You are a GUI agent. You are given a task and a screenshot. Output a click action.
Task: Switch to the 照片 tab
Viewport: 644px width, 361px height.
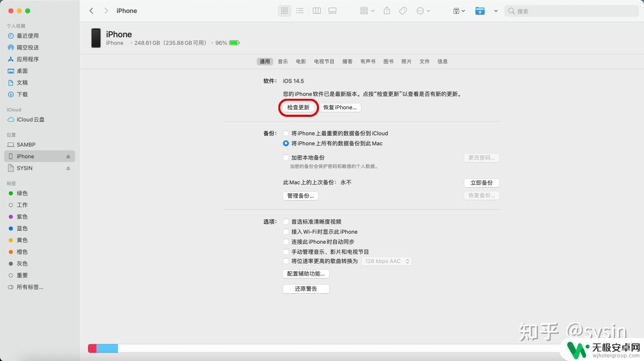[406, 61]
